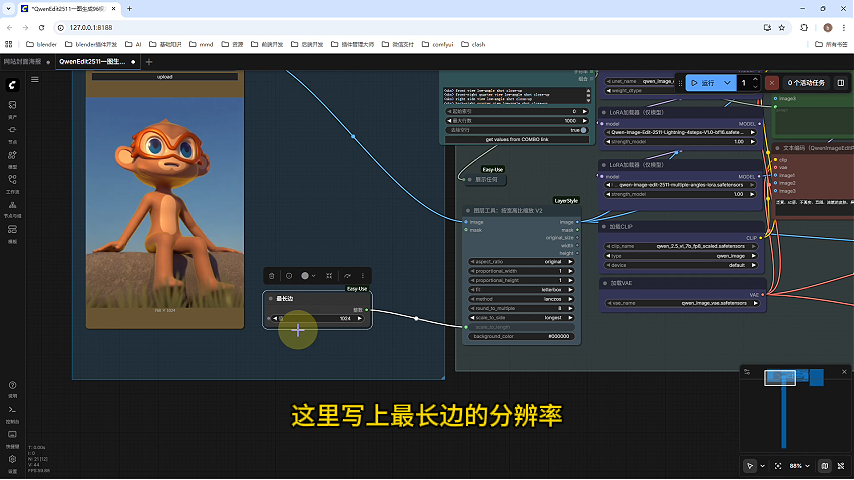
Task: Click get values from COMBO link button
Action: point(517,139)
